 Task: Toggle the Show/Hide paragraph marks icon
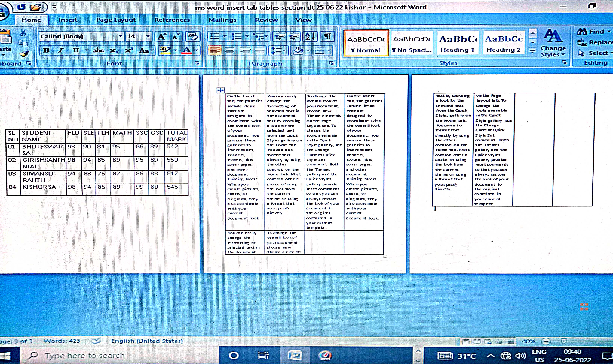point(327,37)
